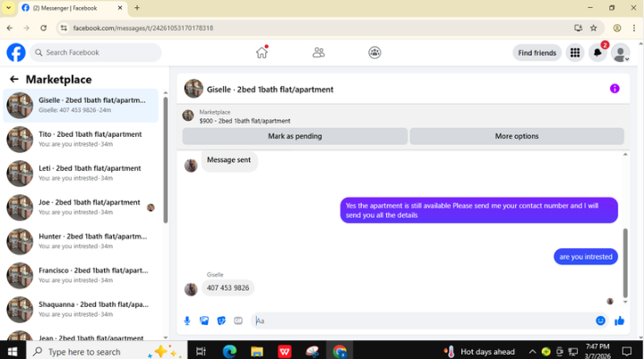Choose a sticker icon

click(221, 321)
